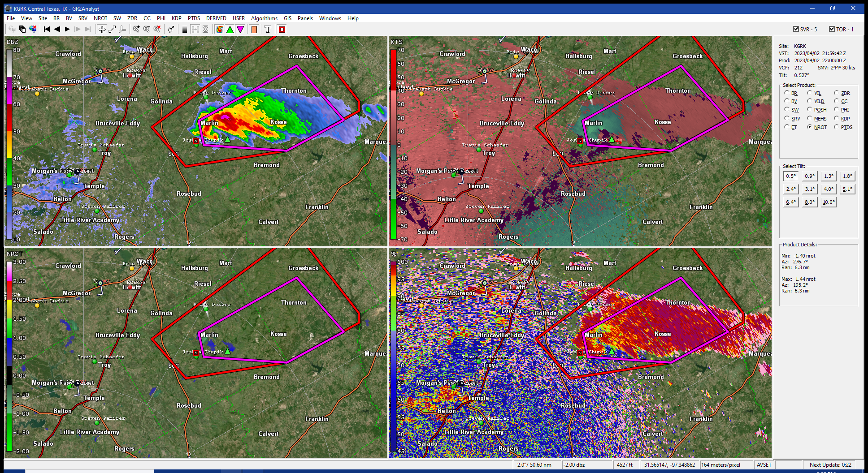Select the pan move tool
Screen dimensions: 868x473
click(x=102, y=30)
